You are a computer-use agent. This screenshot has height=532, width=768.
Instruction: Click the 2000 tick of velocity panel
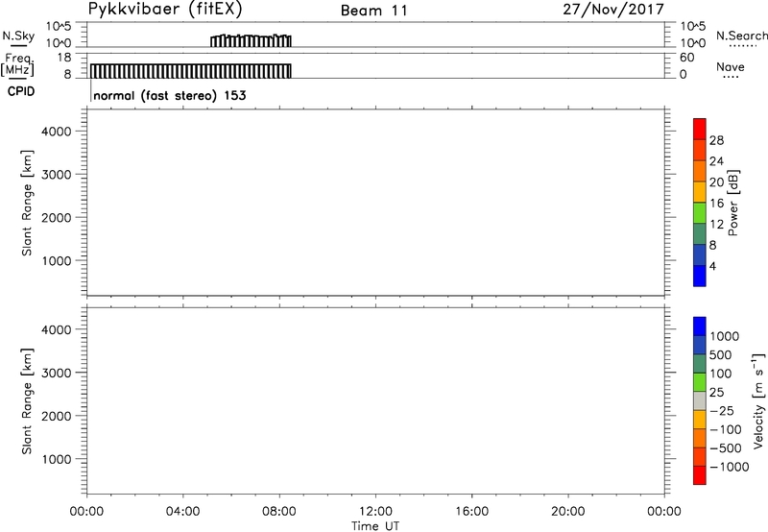coord(57,417)
